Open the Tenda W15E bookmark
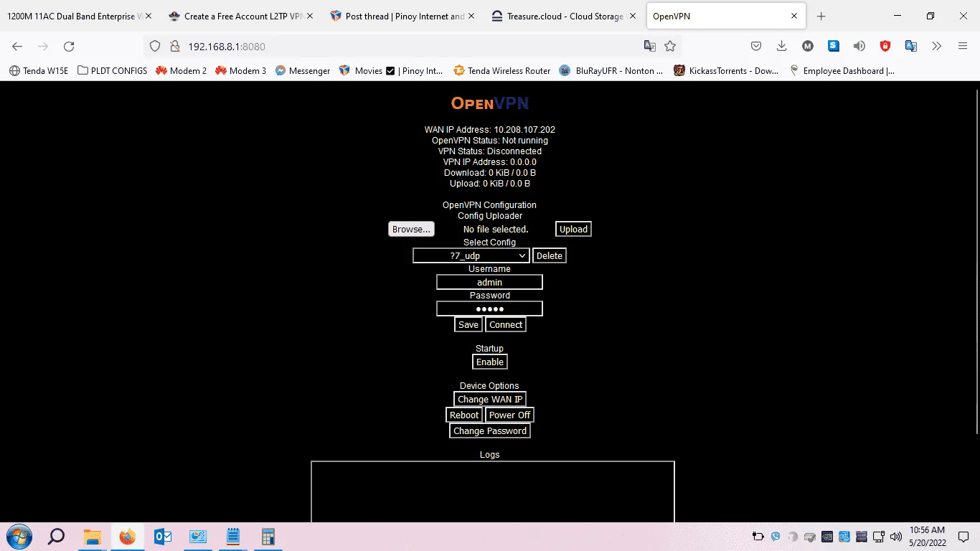This screenshot has height=551, width=980. (x=39, y=71)
